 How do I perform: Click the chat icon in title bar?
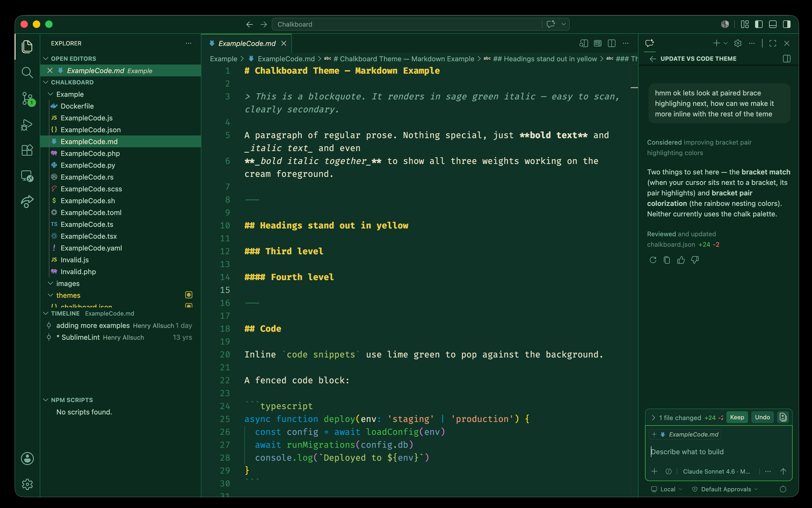click(551, 24)
